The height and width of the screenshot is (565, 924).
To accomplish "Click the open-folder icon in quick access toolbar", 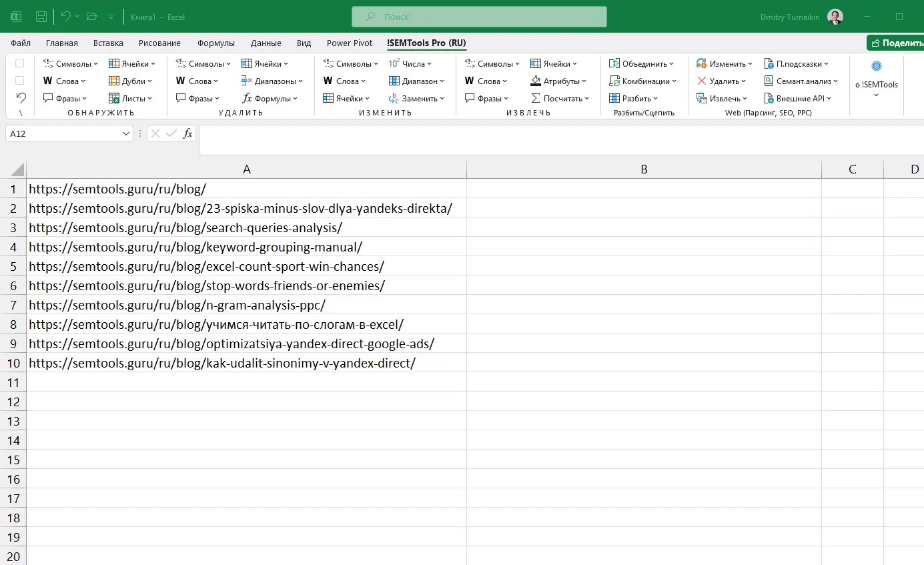I will (x=91, y=17).
